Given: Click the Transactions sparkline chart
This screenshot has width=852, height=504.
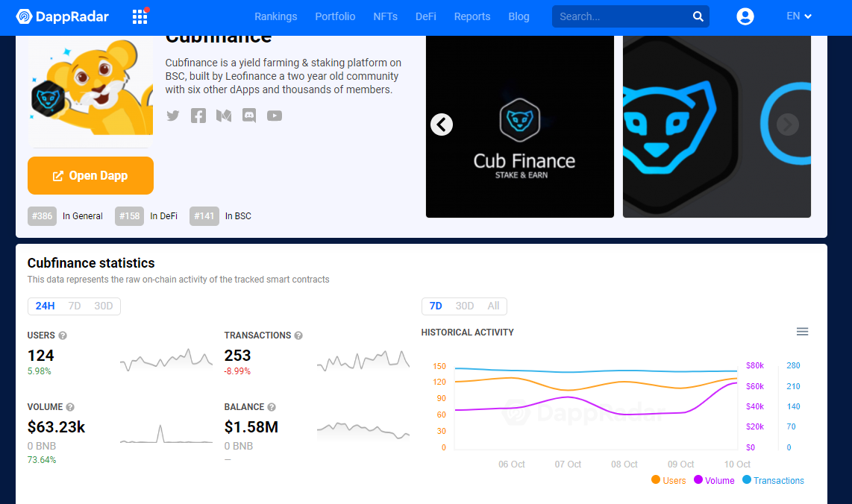Looking at the screenshot, I should tap(363, 361).
